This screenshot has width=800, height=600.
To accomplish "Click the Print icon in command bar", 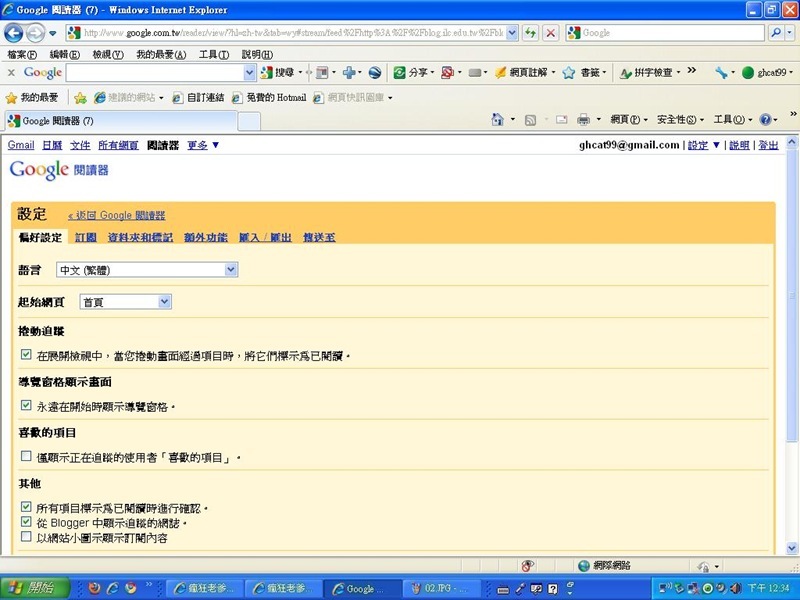I will pos(583,120).
